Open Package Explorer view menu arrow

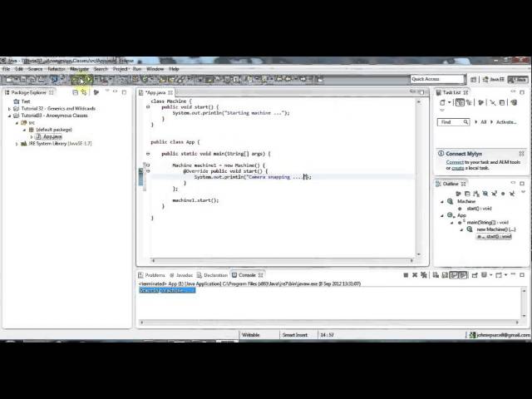click(107, 91)
